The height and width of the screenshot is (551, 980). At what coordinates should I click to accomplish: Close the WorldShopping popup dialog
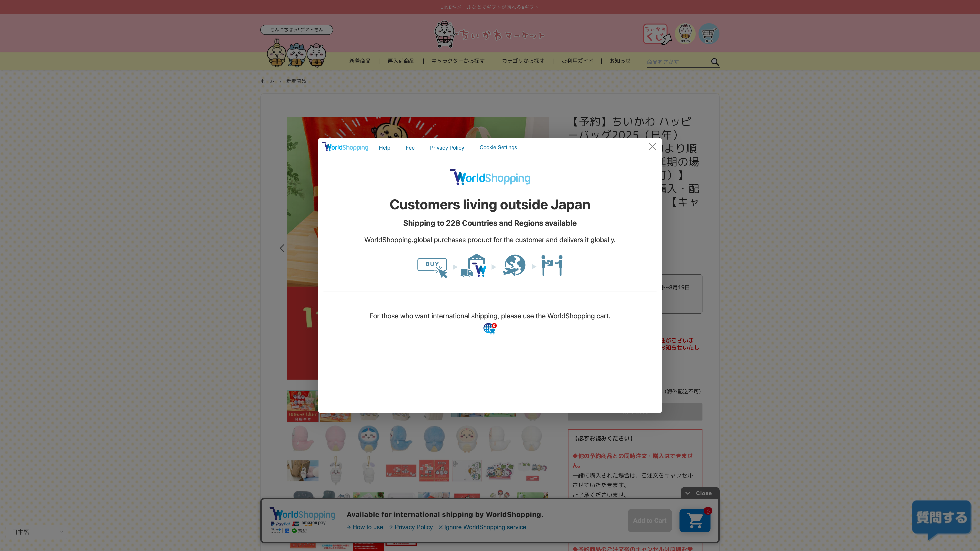tap(653, 147)
